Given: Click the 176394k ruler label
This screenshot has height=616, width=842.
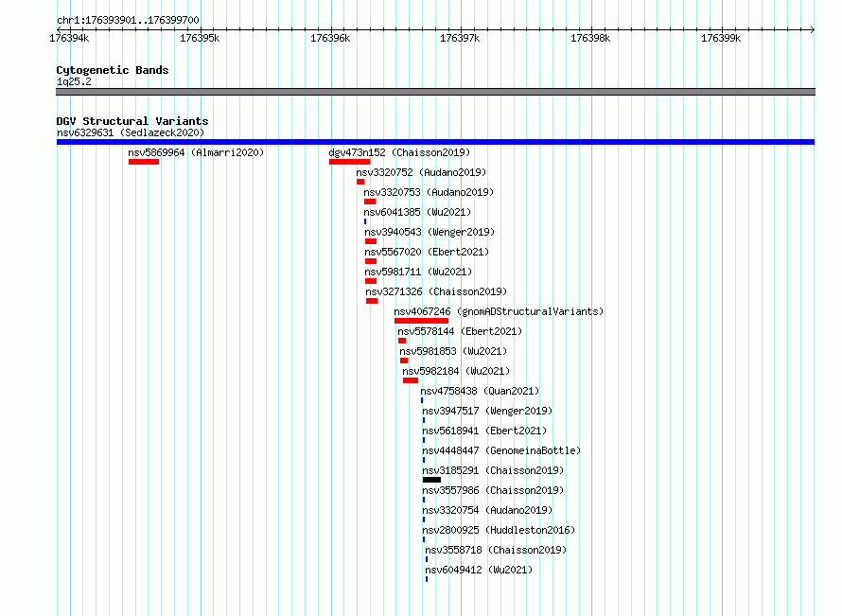Looking at the screenshot, I should pos(69,38).
